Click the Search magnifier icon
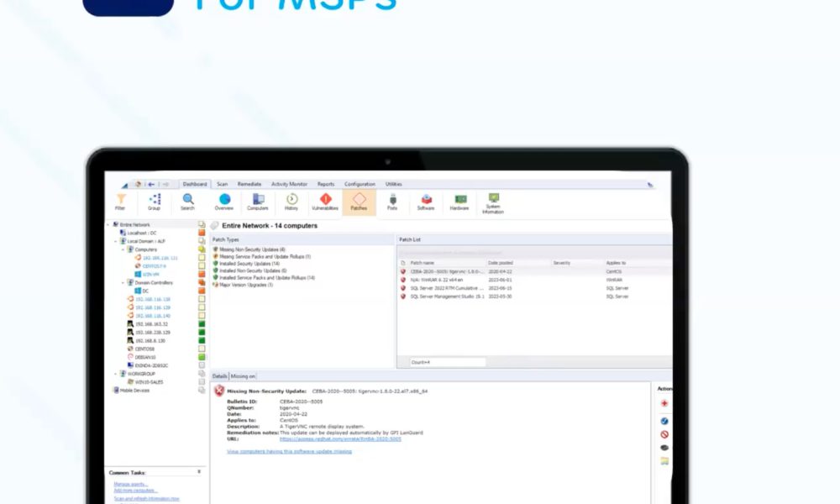 187,201
